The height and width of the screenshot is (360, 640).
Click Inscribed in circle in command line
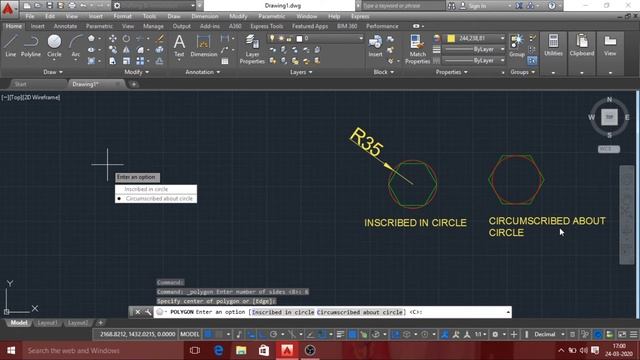[x=283, y=312]
